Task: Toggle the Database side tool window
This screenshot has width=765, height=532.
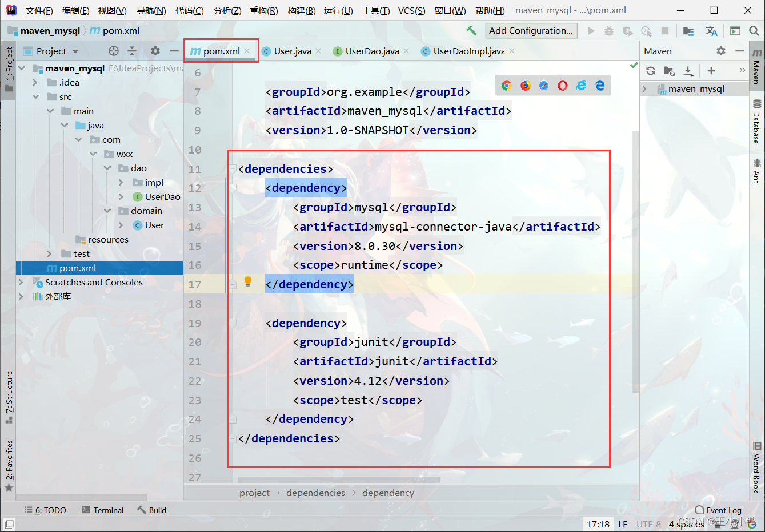Action: (756, 122)
